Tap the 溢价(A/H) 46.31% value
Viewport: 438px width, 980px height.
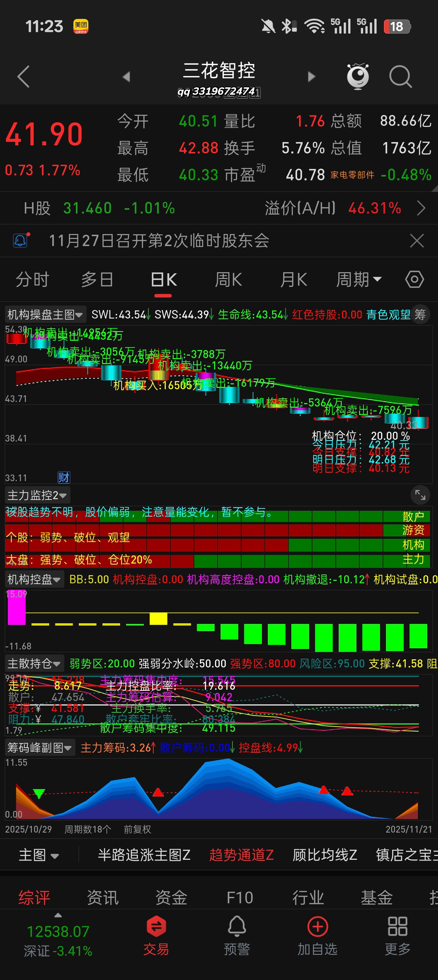374,208
